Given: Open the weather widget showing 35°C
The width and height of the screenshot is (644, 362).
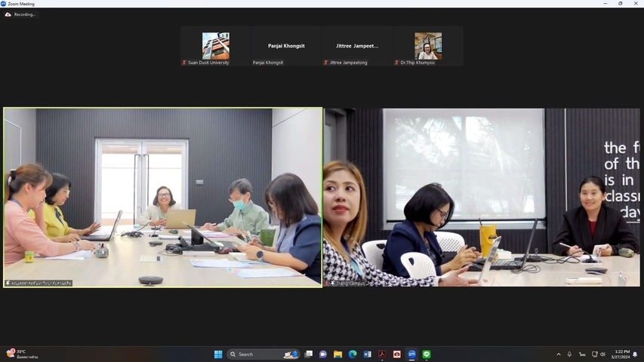Looking at the screenshot, I should (x=23, y=354).
